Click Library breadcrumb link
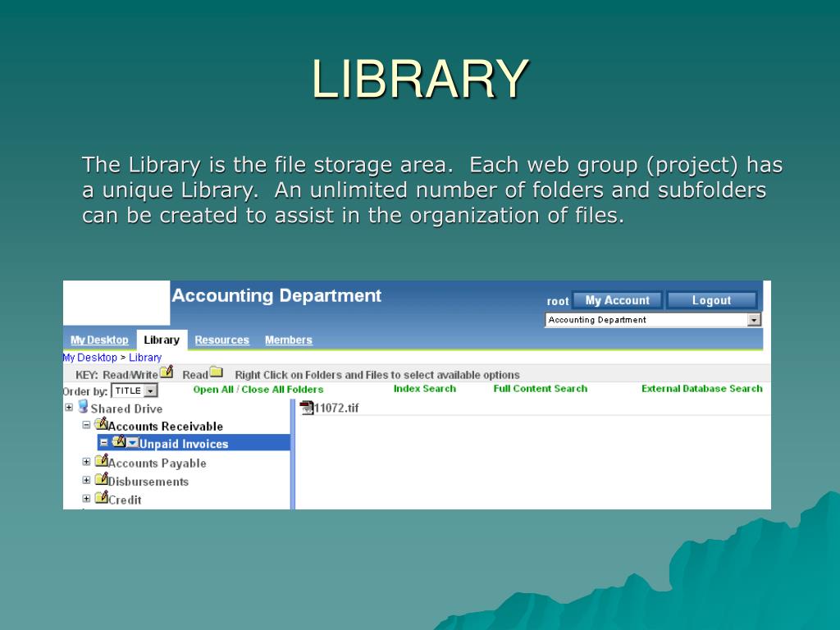 pyautogui.click(x=145, y=358)
